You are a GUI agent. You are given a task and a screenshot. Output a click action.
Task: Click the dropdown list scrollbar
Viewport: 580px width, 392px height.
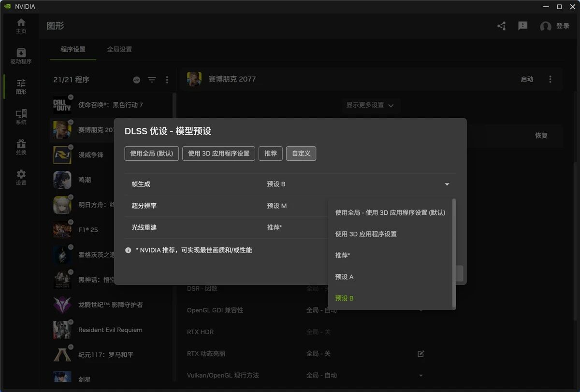coord(453,253)
